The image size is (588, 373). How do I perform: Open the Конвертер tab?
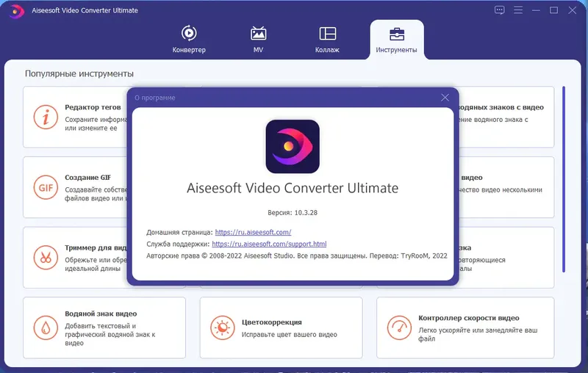[x=189, y=40]
